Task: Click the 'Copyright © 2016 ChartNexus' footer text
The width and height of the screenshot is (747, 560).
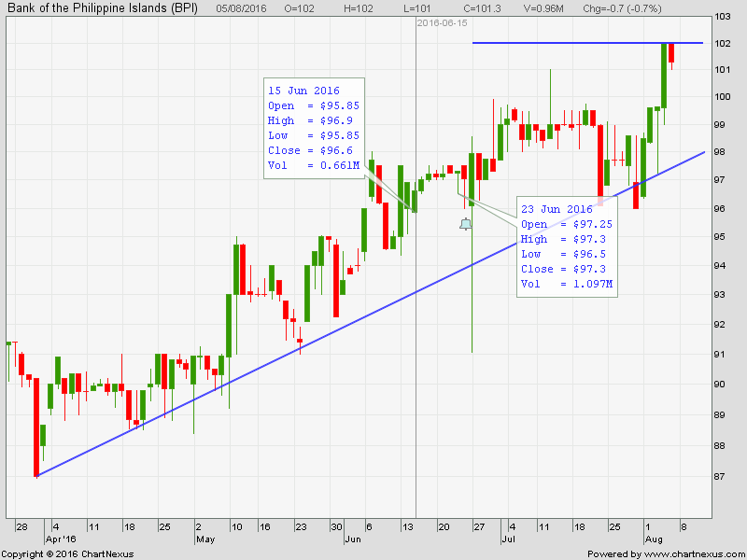Action: [67, 554]
